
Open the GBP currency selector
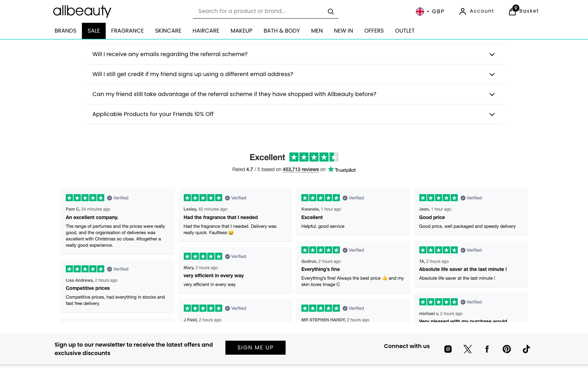[430, 12]
